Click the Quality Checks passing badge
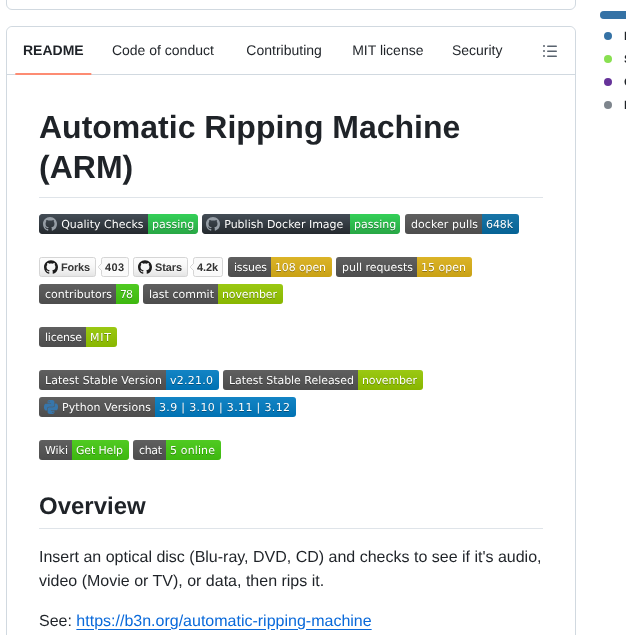The height and width of the screenshot is (635, 626). (x=118, y=224)
